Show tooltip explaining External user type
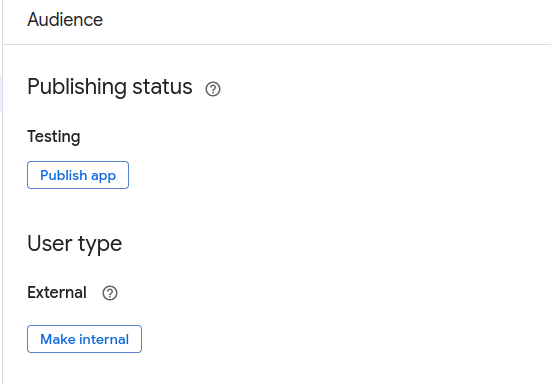The image size is (551, 384). tap(110, 293)
